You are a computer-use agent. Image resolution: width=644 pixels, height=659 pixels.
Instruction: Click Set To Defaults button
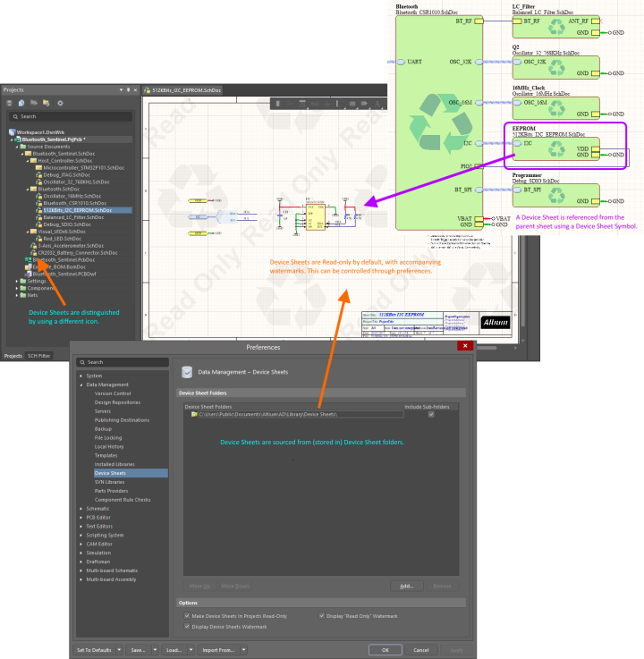click(94, 650)
